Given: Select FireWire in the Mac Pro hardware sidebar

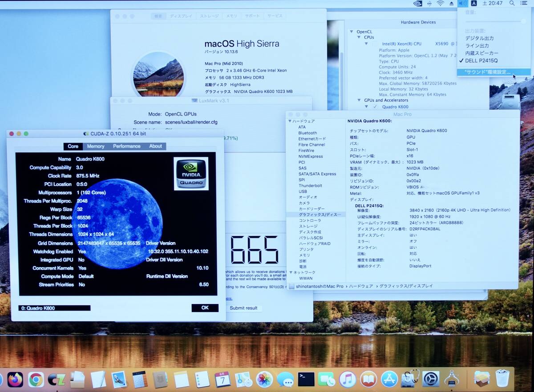Looking at the screenshot, I should tap(306, 151).
